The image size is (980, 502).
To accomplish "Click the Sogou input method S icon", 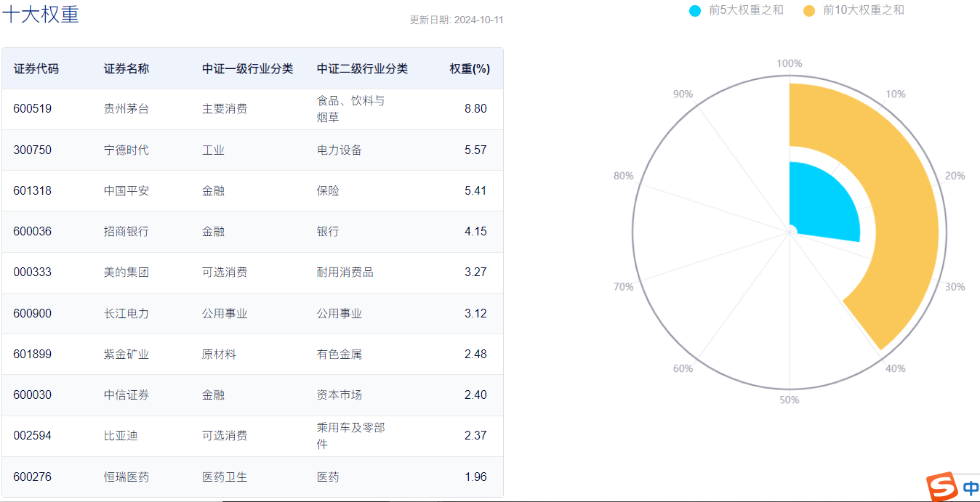I will [941, 487].
